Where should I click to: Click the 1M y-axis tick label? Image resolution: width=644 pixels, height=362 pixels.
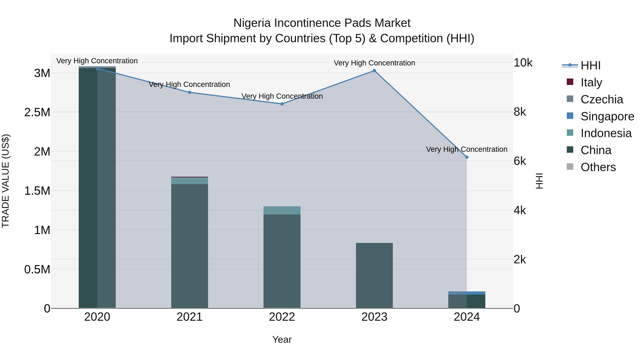click(42, 230)
